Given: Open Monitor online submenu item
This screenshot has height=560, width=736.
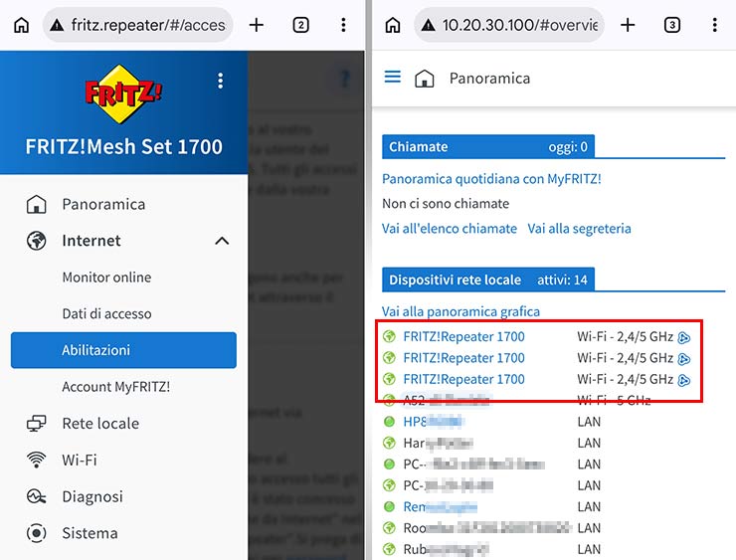Looking at the screenshot, I should point(106,278).
